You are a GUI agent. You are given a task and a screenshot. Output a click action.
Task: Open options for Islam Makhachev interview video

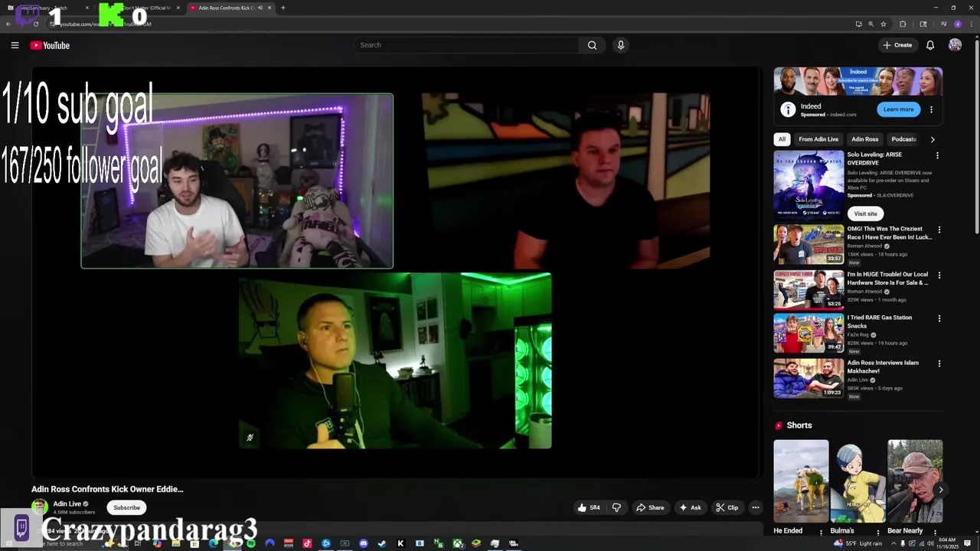(x=939, y=364)
